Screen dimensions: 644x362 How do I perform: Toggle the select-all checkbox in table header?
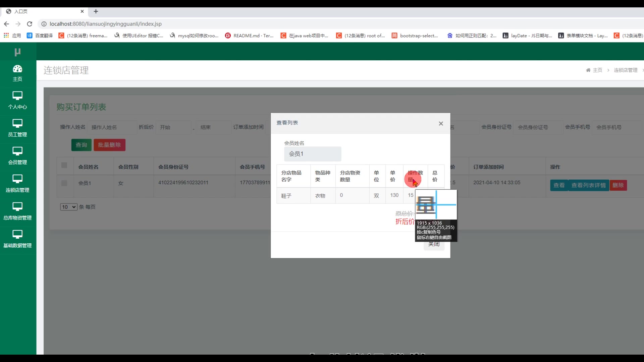click(x=64, y=165)
